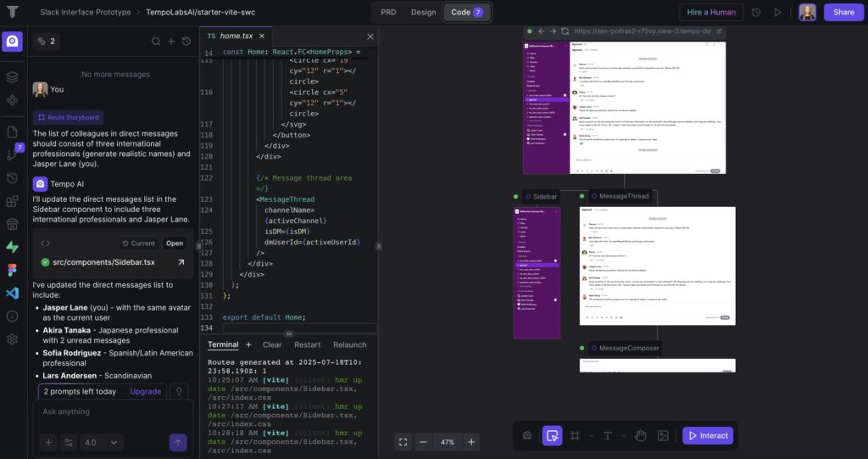Switch to the Design tab

(424, 12)
